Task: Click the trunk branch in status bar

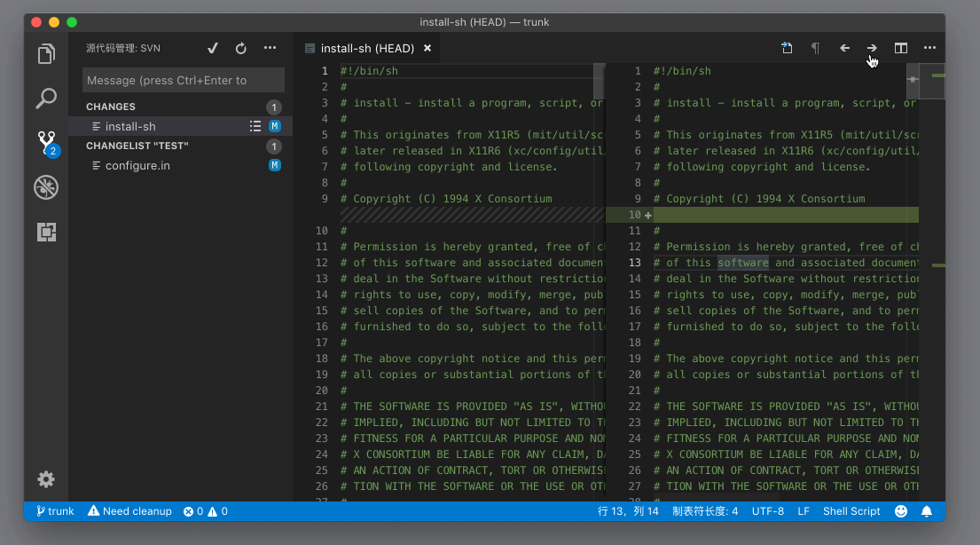Action: [x=55, y=511]
